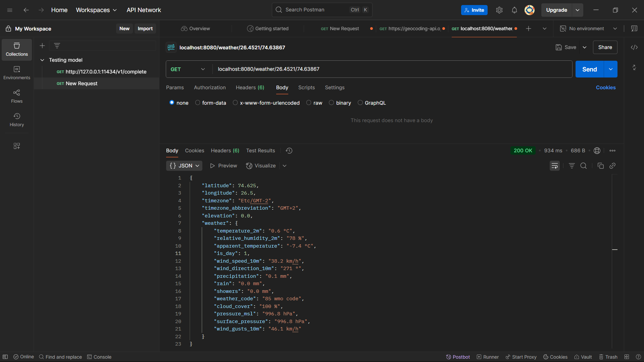The width and height of the screenshot is (644, 362).
Task: Click the expand pane arrows icon
Action: click(x=634, y=67)
